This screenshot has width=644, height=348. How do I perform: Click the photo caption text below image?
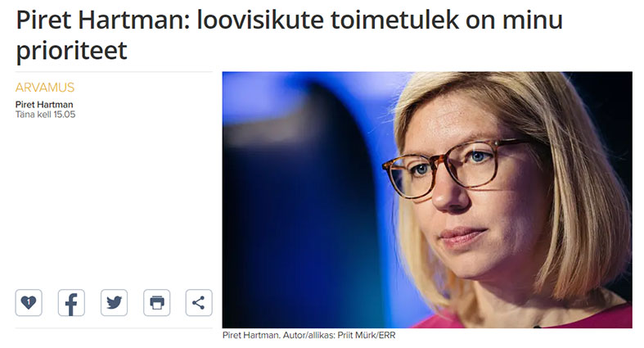308,335
